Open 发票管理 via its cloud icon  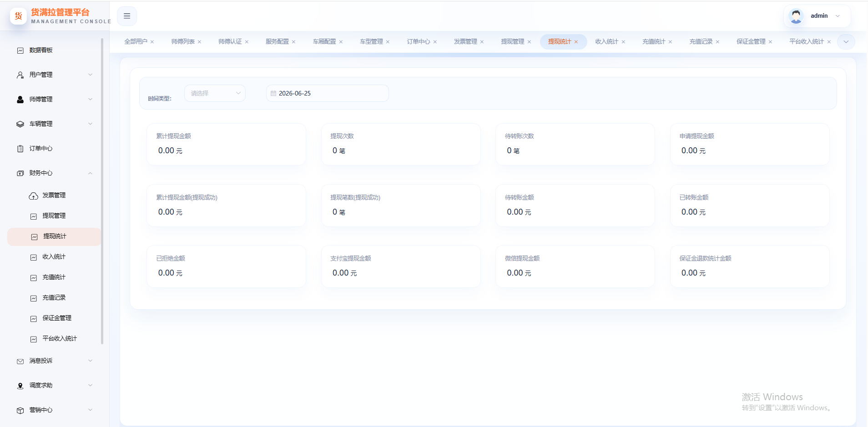pyautogui.click(x=34, y=196)
